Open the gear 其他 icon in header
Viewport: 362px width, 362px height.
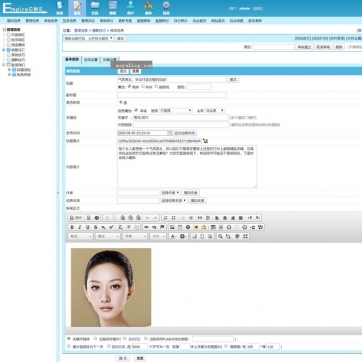point(166,8)
